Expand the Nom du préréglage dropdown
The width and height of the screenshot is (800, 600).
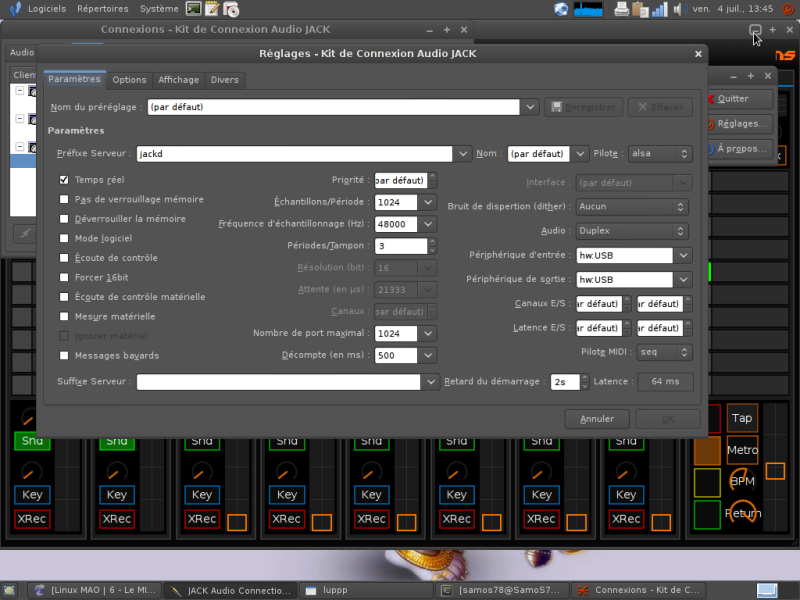(530, 107)
